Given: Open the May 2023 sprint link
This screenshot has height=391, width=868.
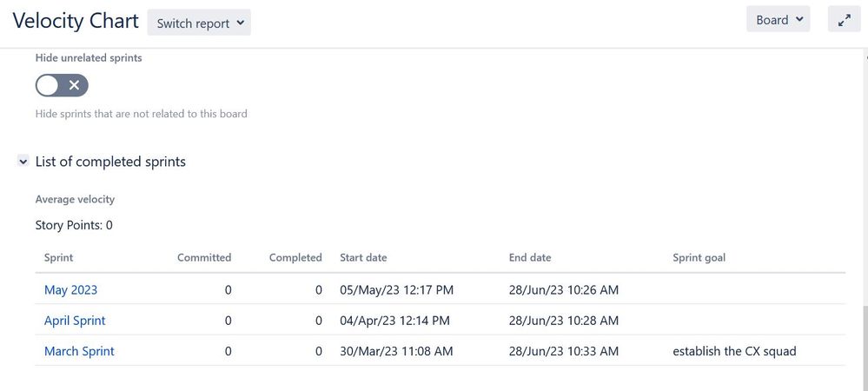Looking at the screenshot, I should [70, 289].
